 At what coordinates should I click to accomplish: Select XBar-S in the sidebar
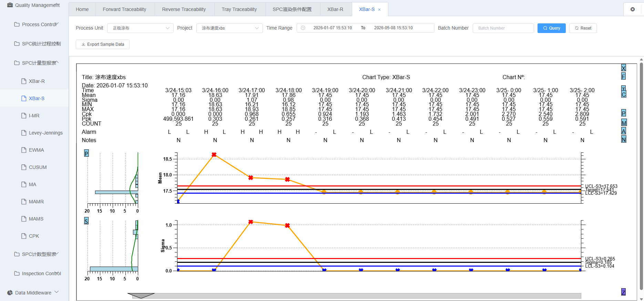(x=34, y=98)
